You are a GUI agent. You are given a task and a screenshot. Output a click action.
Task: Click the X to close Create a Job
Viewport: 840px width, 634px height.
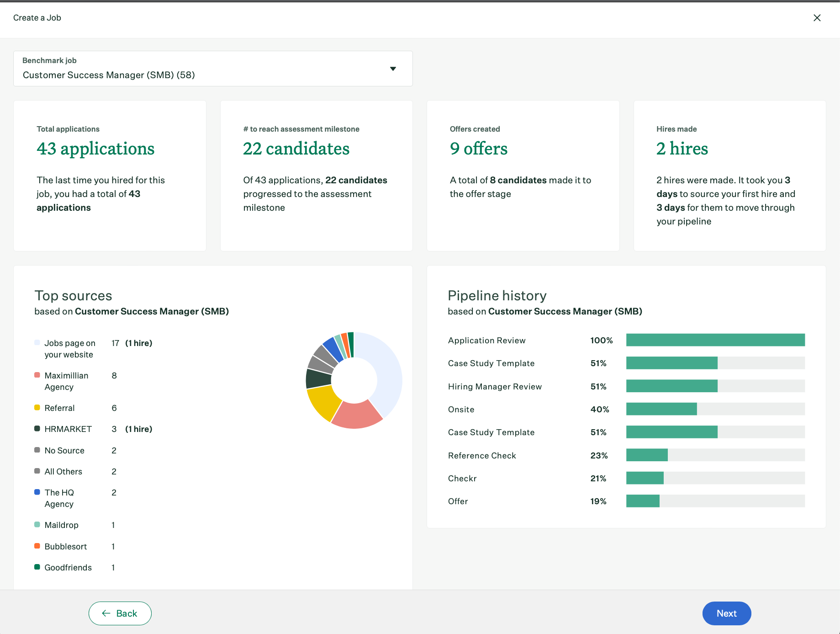click(817, 18)
